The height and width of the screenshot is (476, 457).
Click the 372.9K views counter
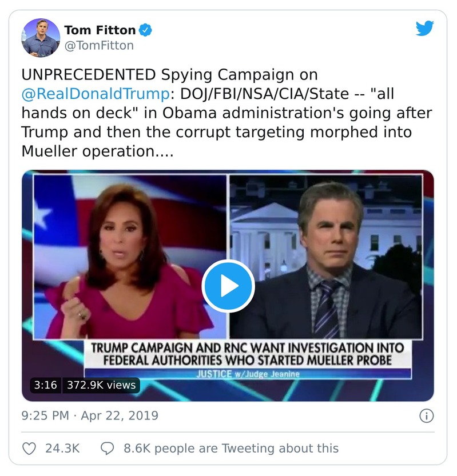(x=101, y=385)
